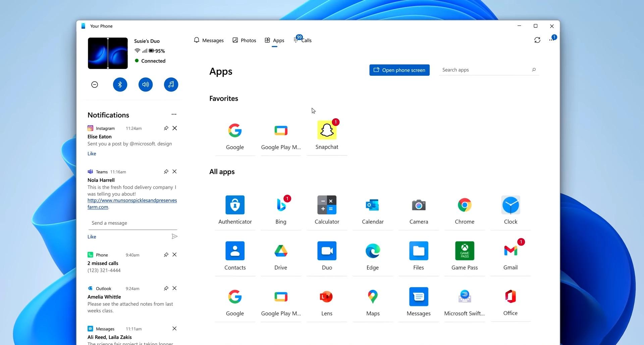
Task: Send the Teams reply message
Action: [x=174, y=236]
